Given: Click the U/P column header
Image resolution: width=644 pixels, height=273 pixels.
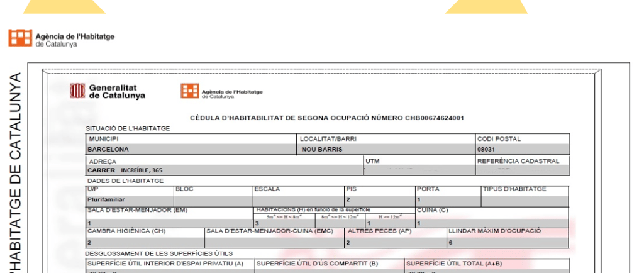Looking at the screenshot, I should (92, 189).
